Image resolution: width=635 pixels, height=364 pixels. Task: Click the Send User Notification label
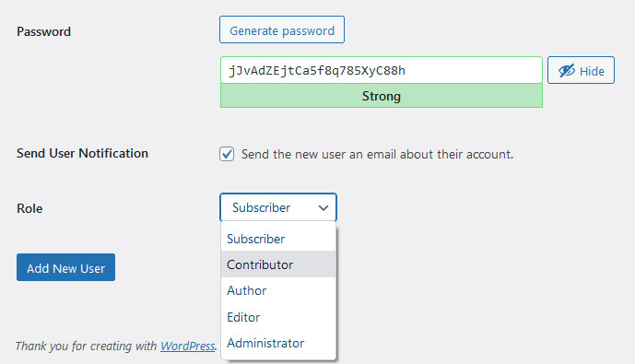82,154
